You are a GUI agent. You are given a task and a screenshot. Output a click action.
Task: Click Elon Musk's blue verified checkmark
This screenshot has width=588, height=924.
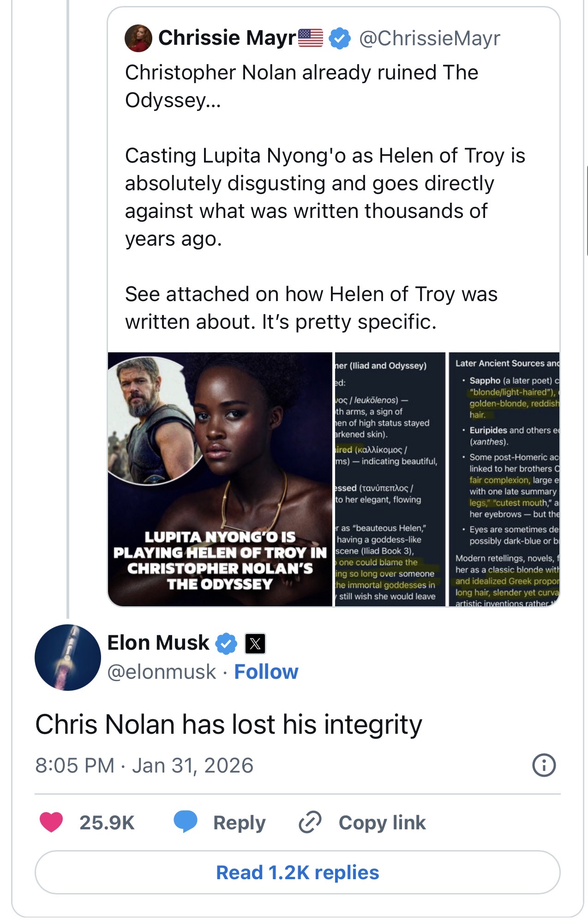point(226,643)
